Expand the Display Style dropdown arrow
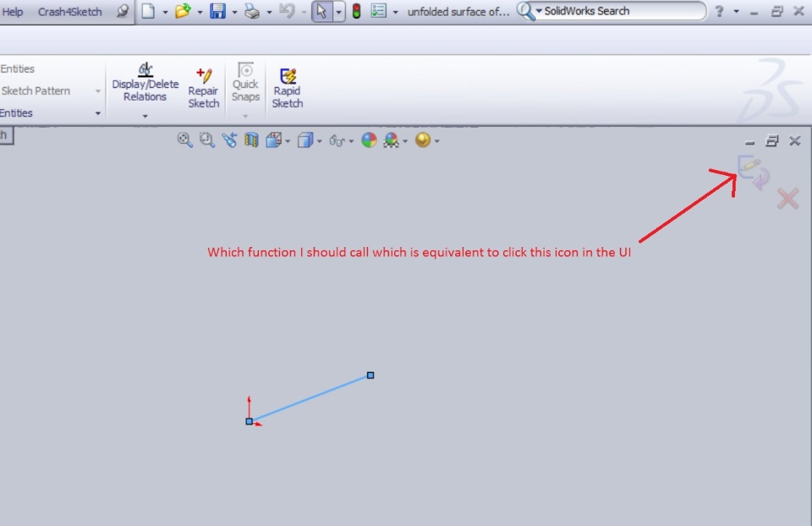 (320, 141)
